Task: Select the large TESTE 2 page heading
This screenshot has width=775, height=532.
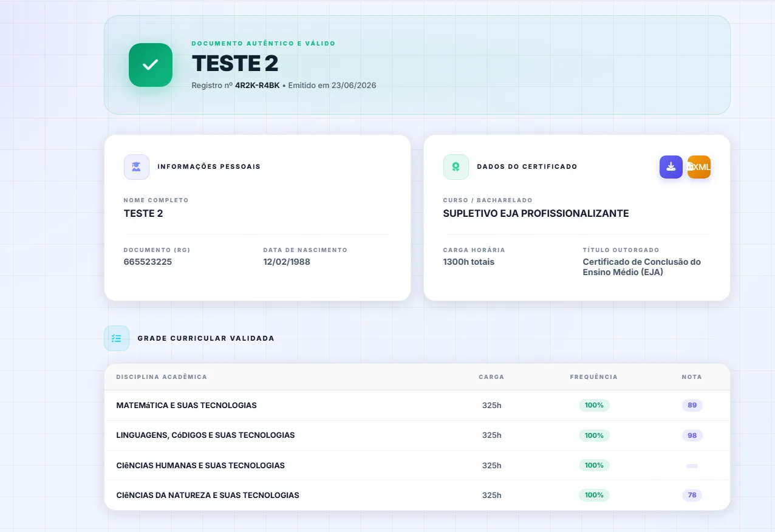Action: point(235,64)
